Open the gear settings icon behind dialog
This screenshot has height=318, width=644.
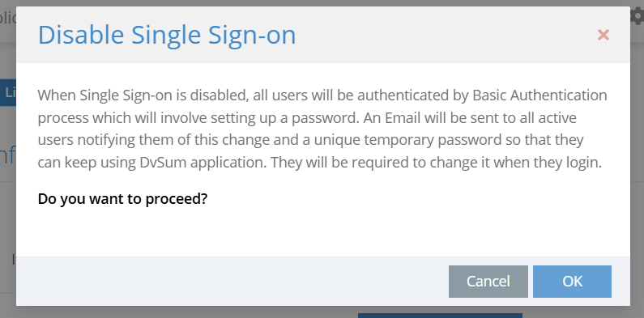tap(637, 16)
